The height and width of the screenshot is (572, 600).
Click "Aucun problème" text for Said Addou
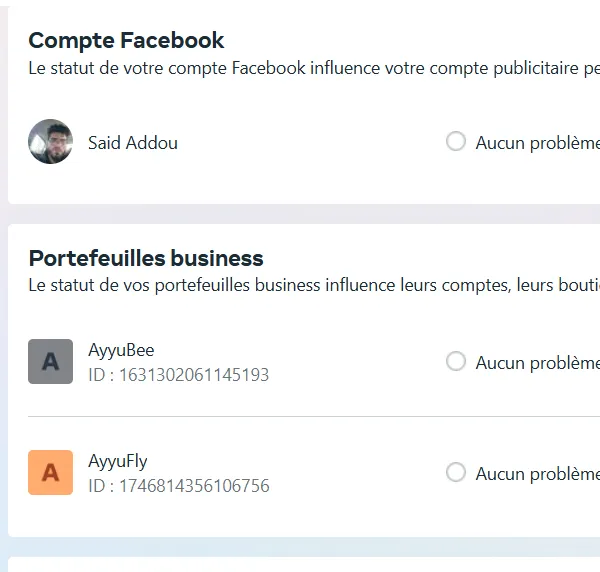coord(537,143)
